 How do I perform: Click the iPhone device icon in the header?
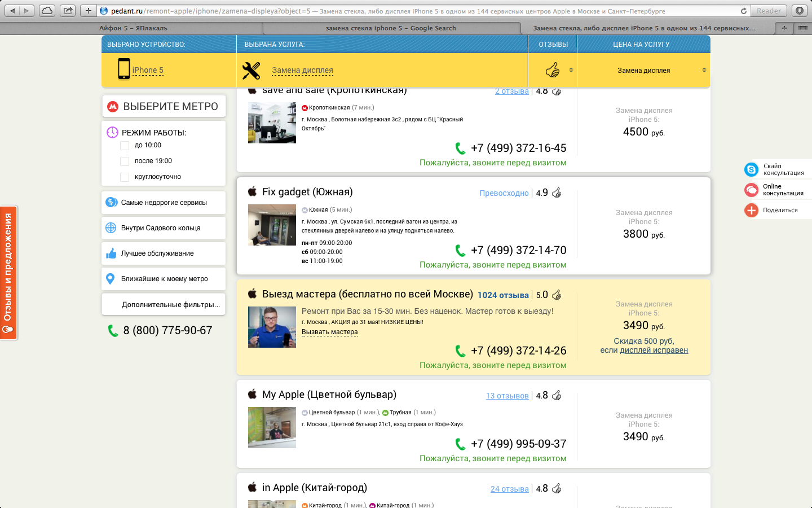tap(123, 69)
